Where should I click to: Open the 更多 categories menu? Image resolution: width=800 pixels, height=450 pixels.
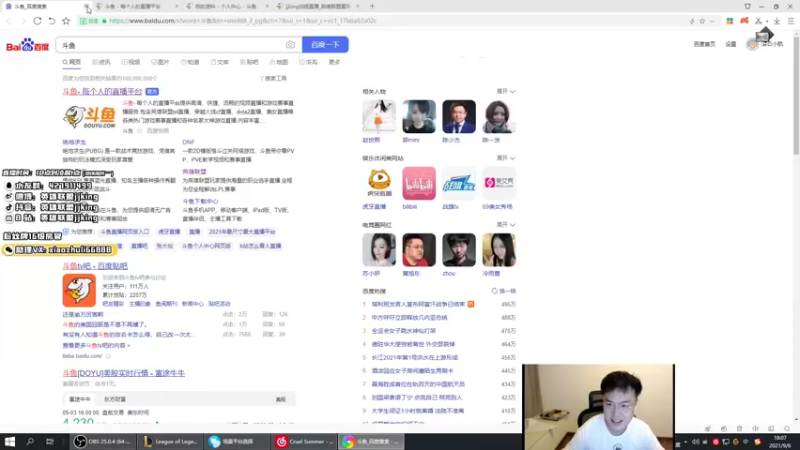click(334, 62)
